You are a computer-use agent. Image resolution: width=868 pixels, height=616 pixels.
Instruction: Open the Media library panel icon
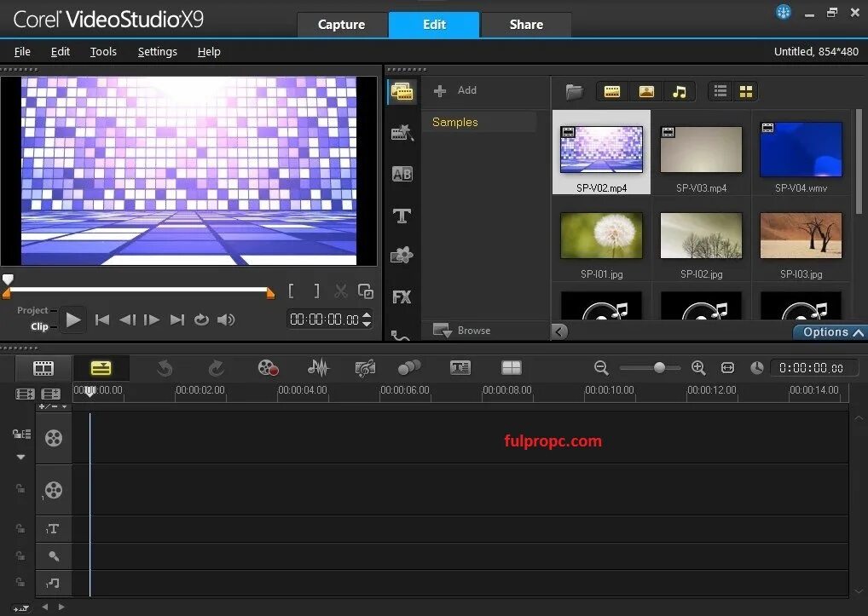point(402,92)
